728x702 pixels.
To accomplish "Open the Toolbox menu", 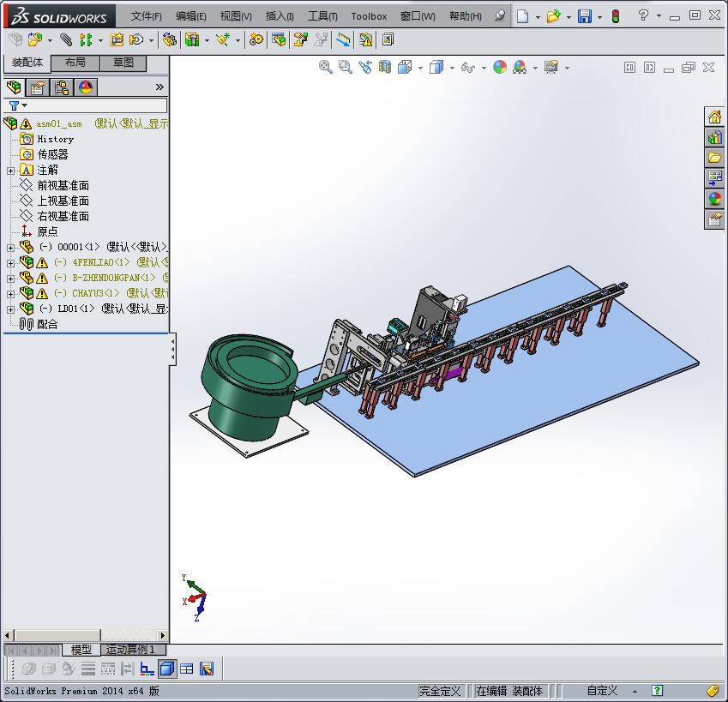I will [369, 16].
